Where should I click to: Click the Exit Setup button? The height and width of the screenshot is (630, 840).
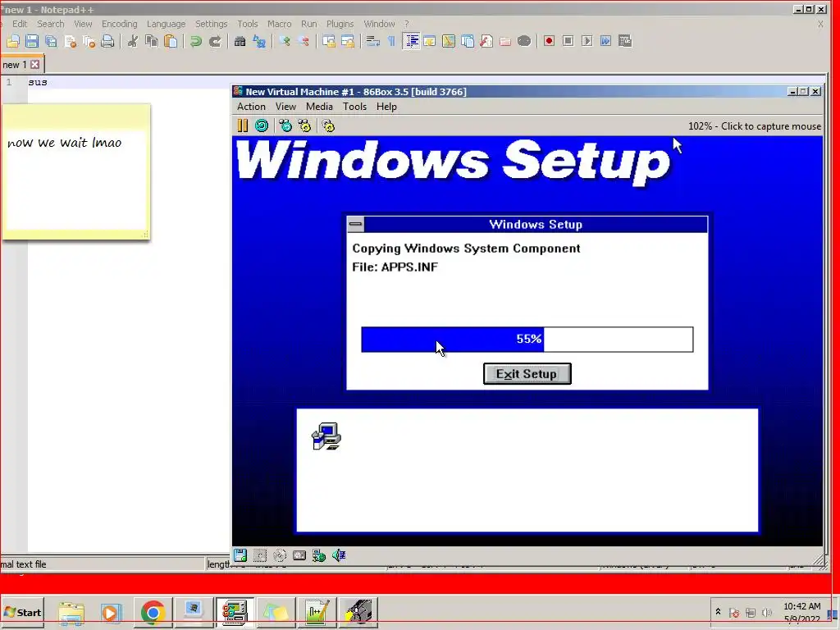pos(527,374)
